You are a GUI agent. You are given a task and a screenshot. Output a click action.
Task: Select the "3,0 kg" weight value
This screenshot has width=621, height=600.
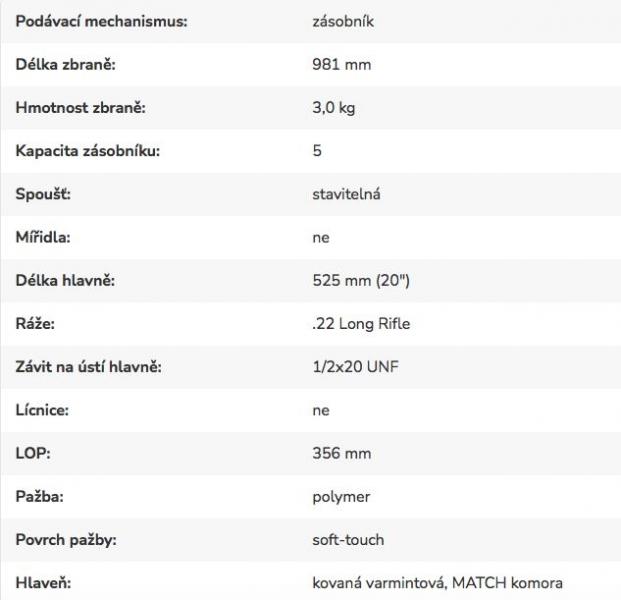[334, 108]
